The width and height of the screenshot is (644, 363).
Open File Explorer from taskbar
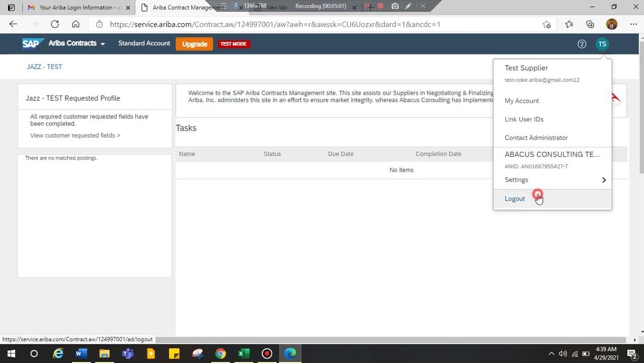point(104,353)
